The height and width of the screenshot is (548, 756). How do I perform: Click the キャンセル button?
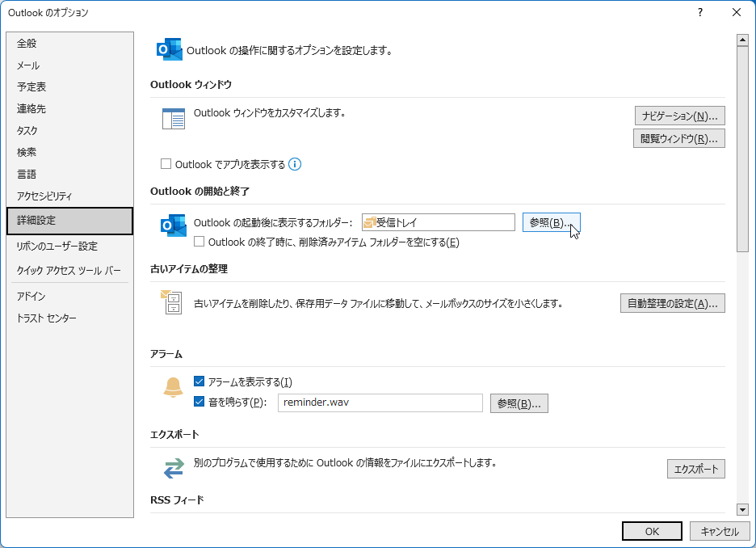coord(720,531)
